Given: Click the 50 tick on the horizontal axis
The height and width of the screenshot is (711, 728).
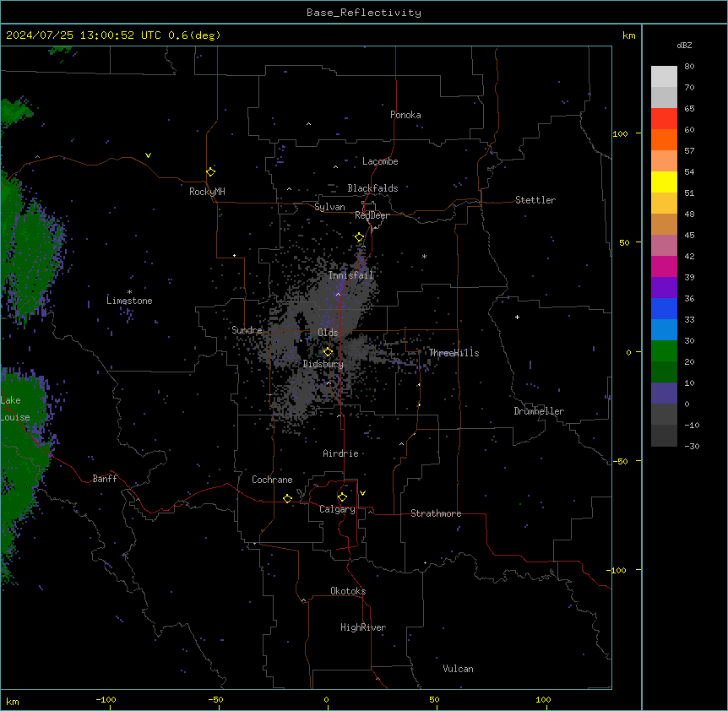Looking at the screenshot, I should pyautogui.click(x=434, y=699).
